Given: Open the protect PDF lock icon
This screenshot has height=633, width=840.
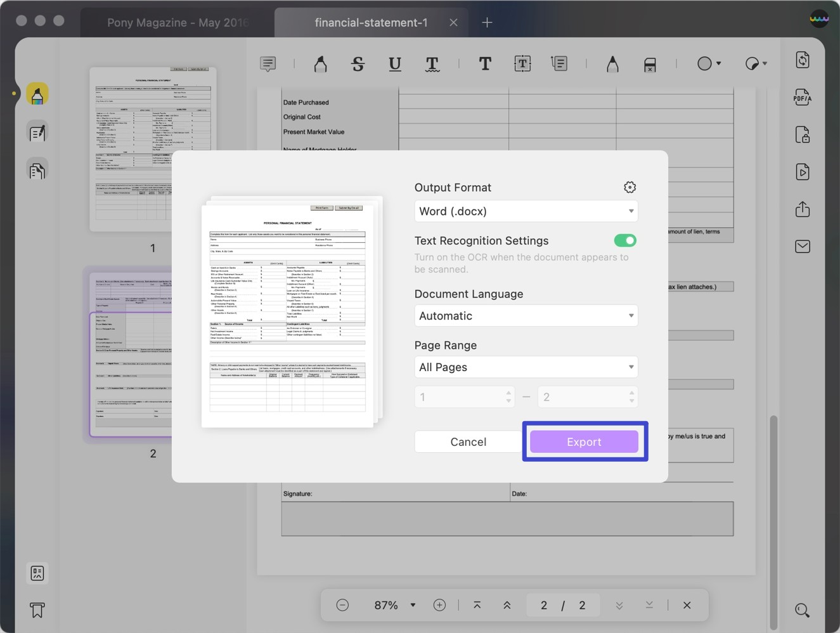Looking at the screenshot, I should (x=802, y=134).
